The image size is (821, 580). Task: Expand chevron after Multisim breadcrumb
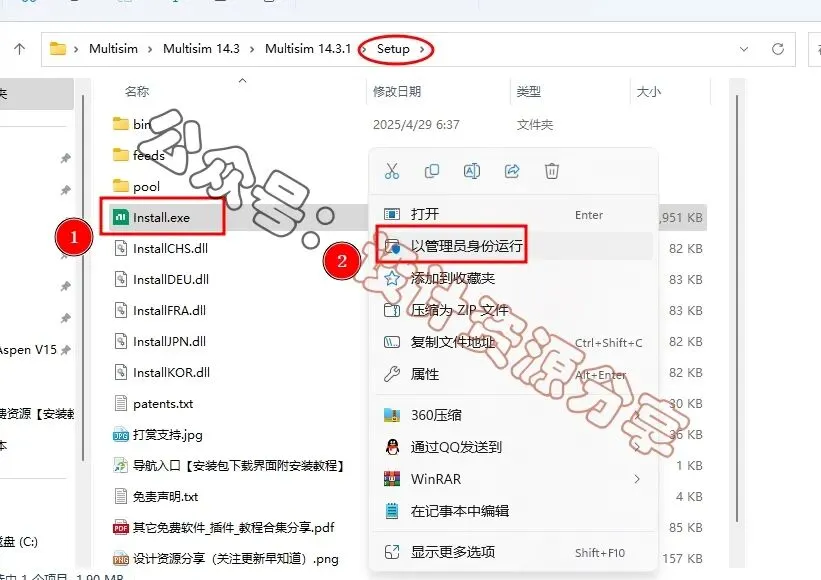point(150,49)
